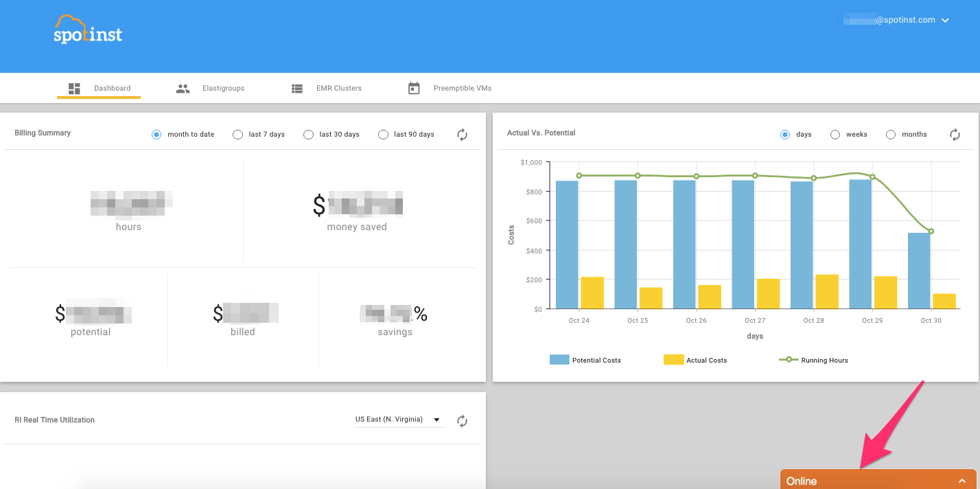Refresh the Billing Summary panel
980x489 pixels.
click(463, 135)
